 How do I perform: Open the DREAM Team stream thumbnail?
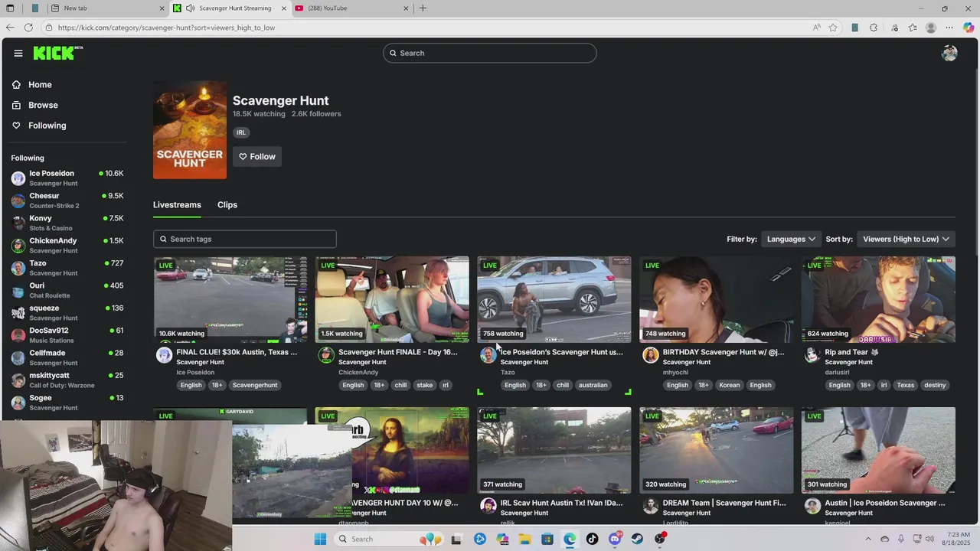717,450
